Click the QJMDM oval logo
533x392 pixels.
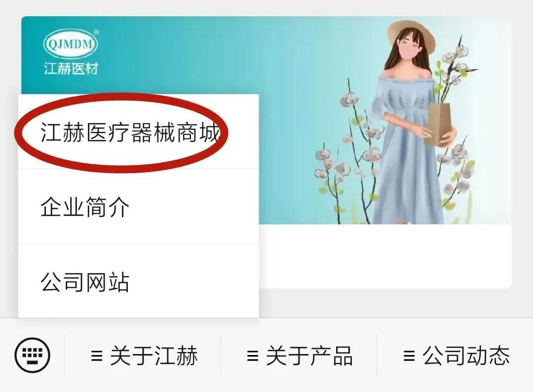tap(71, 44)
